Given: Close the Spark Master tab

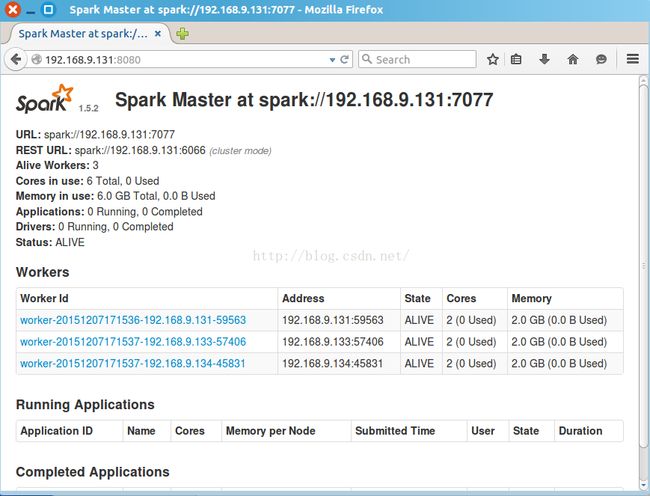Looking at the screenshot, I should [158, 34].
